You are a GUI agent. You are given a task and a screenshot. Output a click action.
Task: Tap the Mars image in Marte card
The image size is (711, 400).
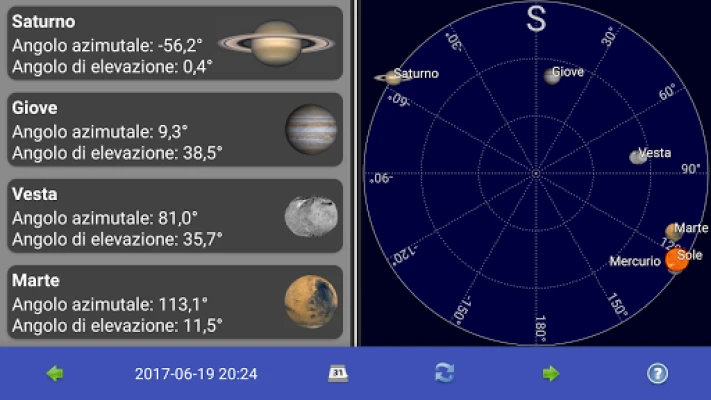[x=311, y=302]
